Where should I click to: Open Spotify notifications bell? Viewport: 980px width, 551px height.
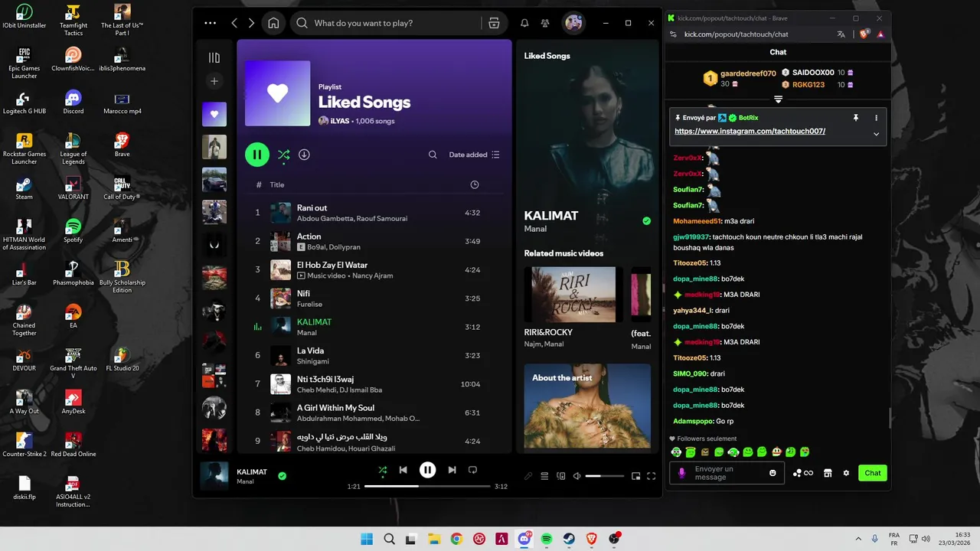click(524, 23)
